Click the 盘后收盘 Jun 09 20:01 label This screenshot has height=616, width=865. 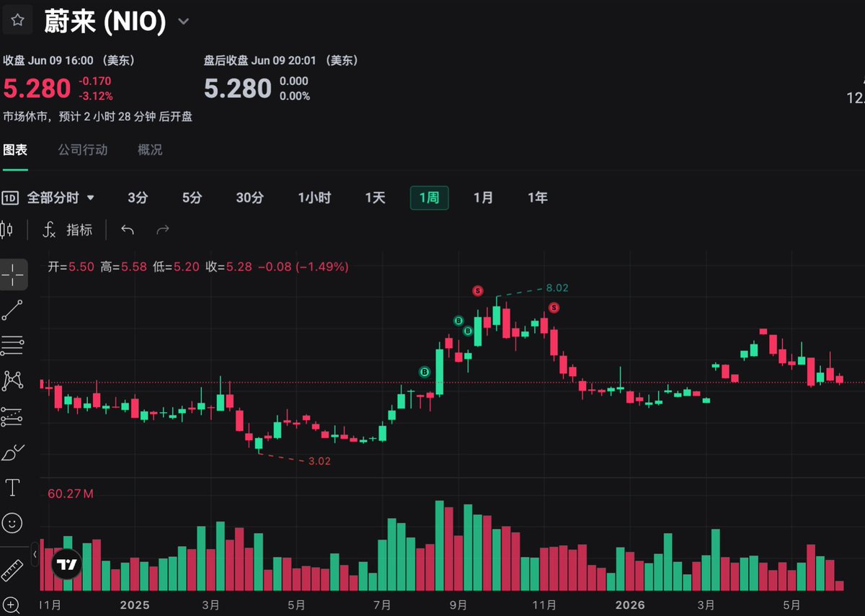[281, 61]
